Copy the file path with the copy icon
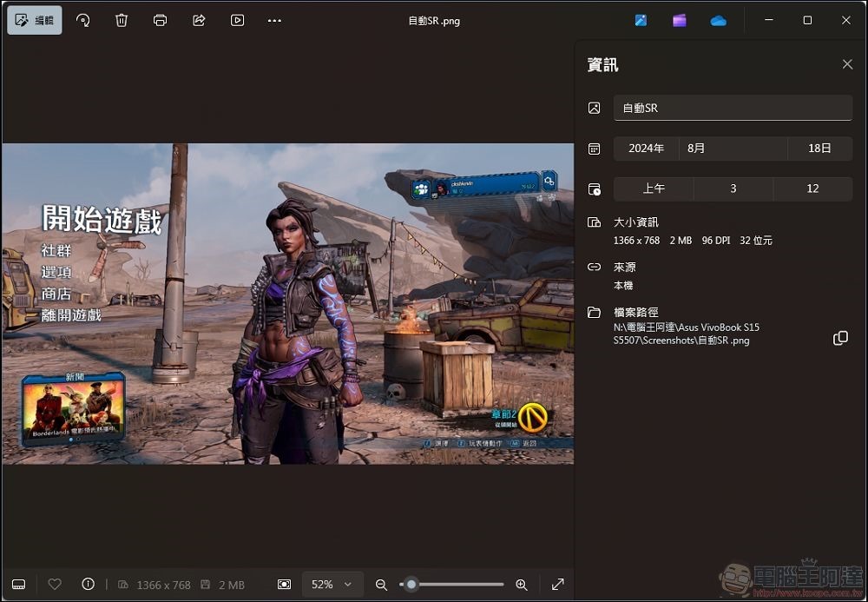Viewport: 868px width, 602px height. click(840, 338)
